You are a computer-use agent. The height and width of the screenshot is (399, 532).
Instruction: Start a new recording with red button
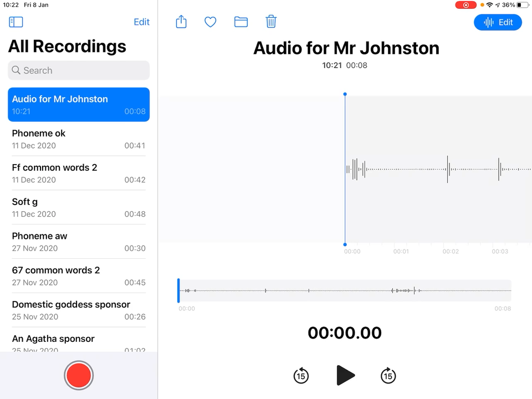pos(79,375)
